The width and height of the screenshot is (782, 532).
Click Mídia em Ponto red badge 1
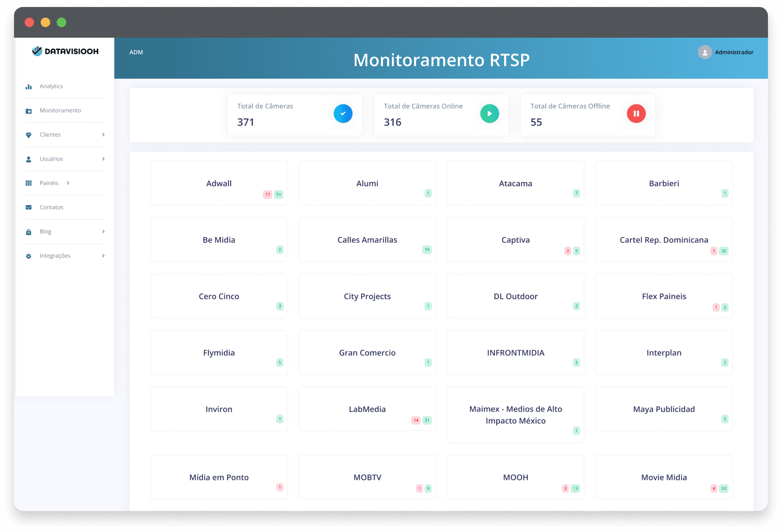coord(280,487)
